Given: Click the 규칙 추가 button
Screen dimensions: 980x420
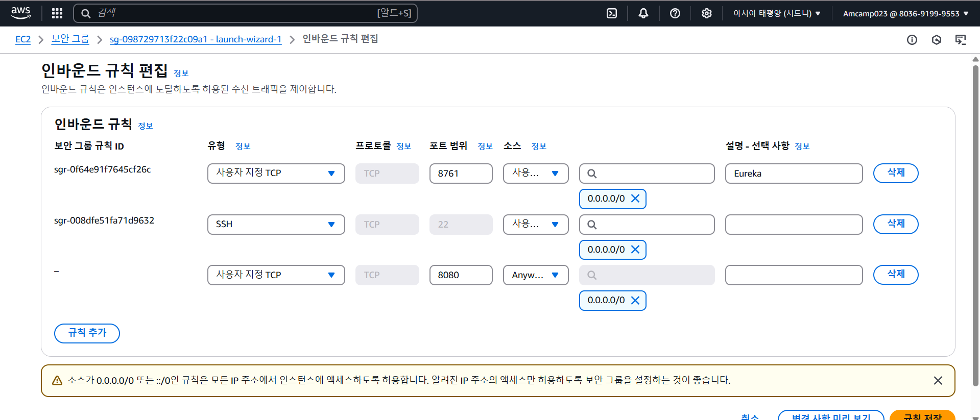Looking at the screenshot, I should [x=87, y=333].
